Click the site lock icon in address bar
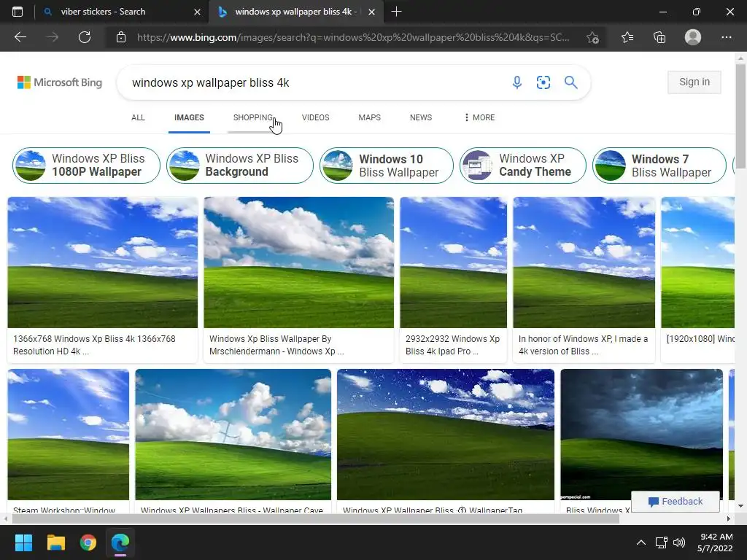The height and width of the screenshot is (560, 747). point(121,37)
